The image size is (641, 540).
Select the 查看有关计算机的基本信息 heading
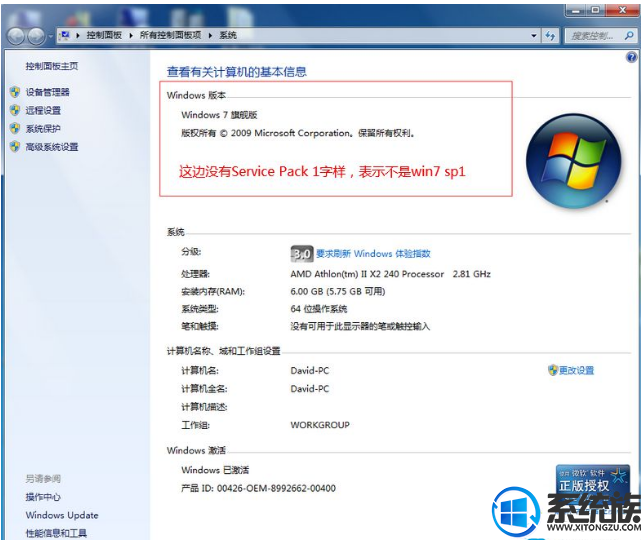[237, 72]
